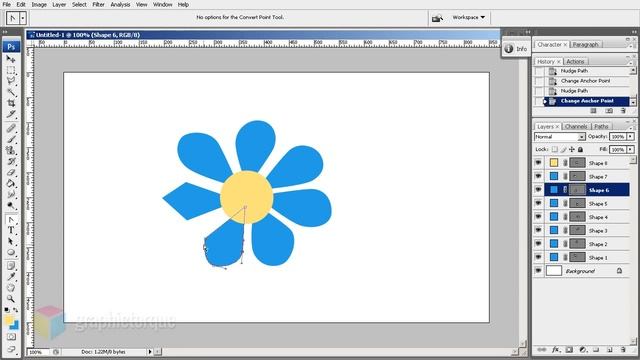Select the Paint Bucket tool
This screenshot has width=640, height=360.
11,184
